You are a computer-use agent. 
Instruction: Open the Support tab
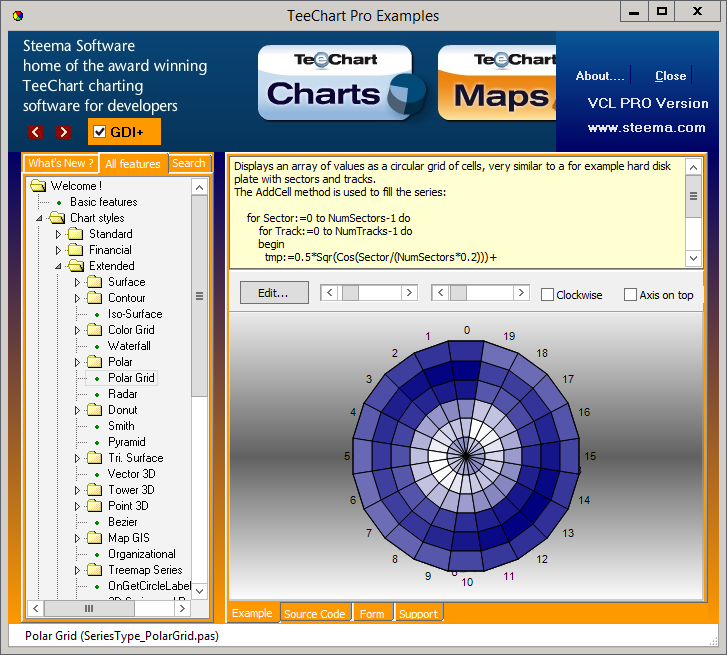click(x=418, y=613)
